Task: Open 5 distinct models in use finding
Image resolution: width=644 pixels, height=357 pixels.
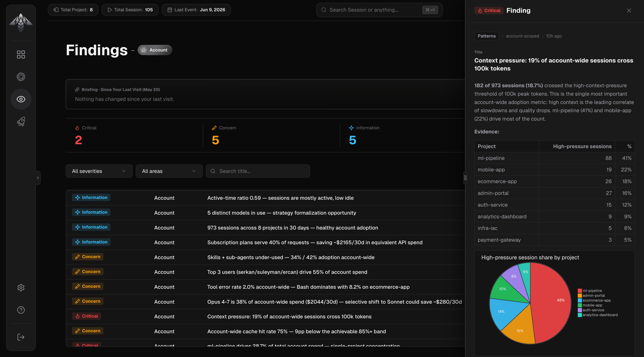Action: coord(265,213)
